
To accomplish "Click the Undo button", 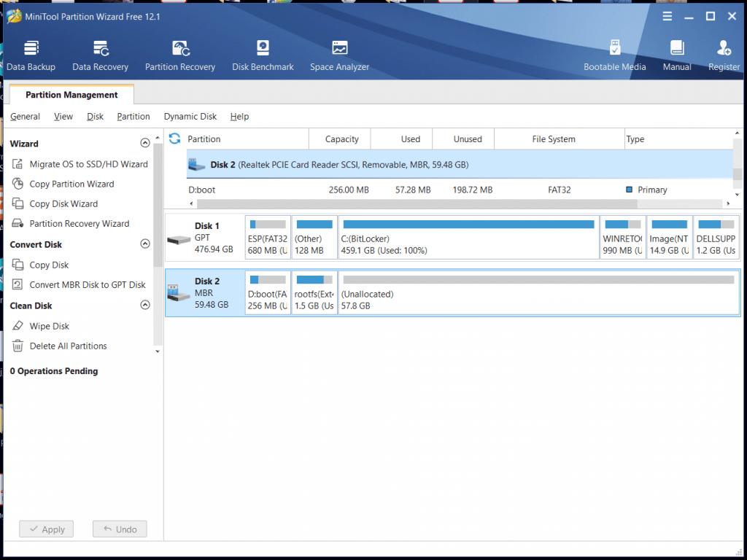I will point(120,529).
